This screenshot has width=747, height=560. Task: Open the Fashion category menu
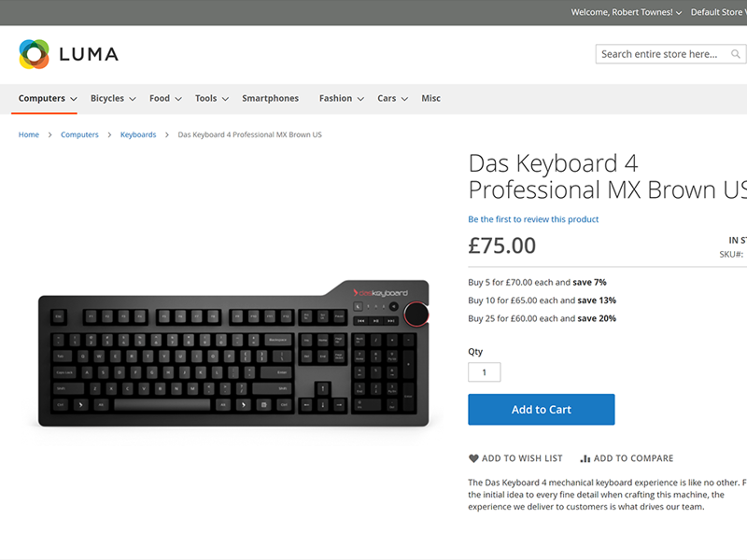point(335,98)
